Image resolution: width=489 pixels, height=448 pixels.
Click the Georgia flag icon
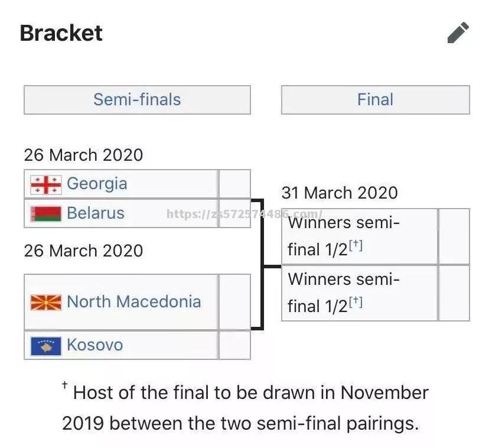pos(46,184)
